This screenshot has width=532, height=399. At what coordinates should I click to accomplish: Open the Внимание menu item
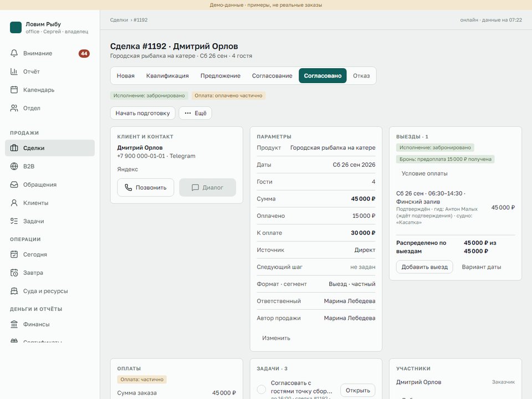(50, 53)
